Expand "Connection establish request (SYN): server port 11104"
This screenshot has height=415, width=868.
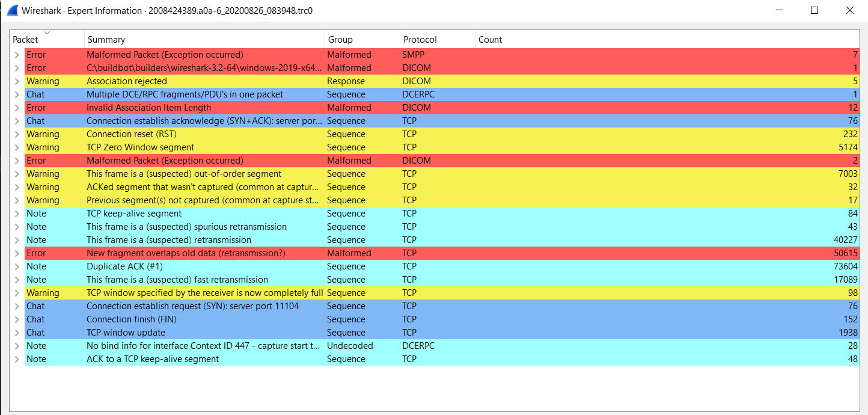pos(16,306)
